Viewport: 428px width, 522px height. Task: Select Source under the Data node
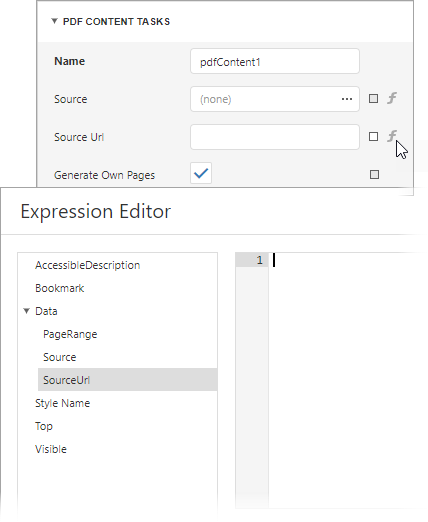60,357
